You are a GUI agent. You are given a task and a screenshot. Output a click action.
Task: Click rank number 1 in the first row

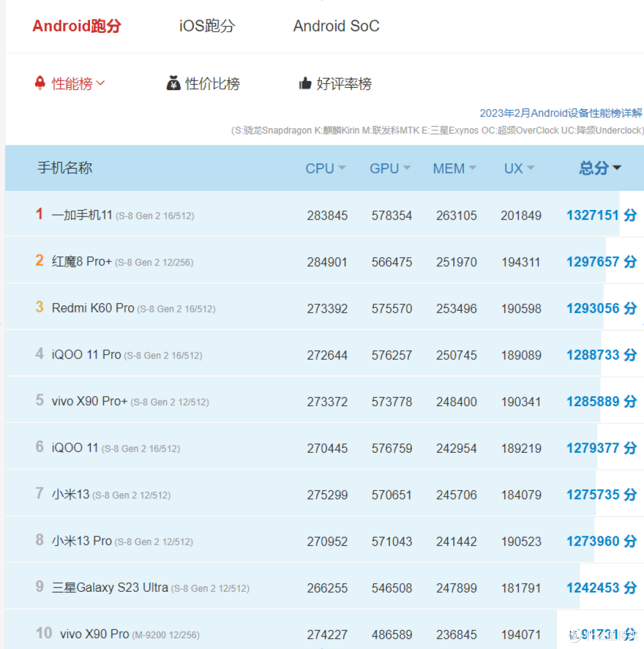(39, 214)
